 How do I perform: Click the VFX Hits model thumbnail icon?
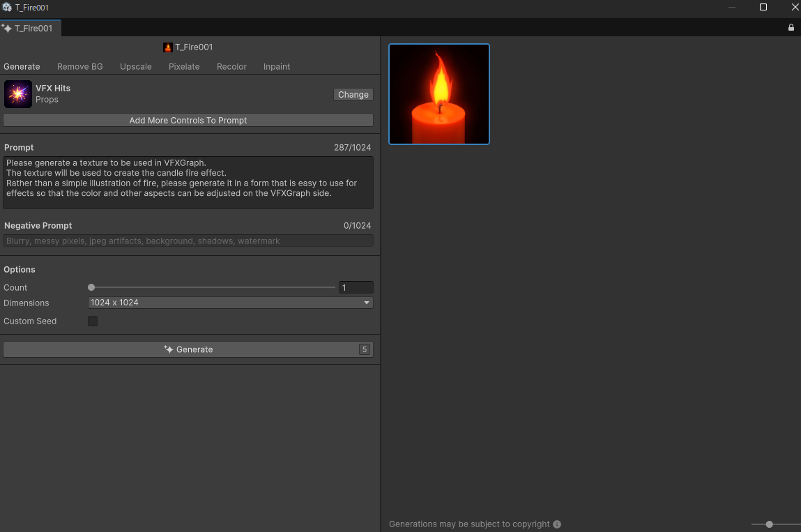pos(18,94)
